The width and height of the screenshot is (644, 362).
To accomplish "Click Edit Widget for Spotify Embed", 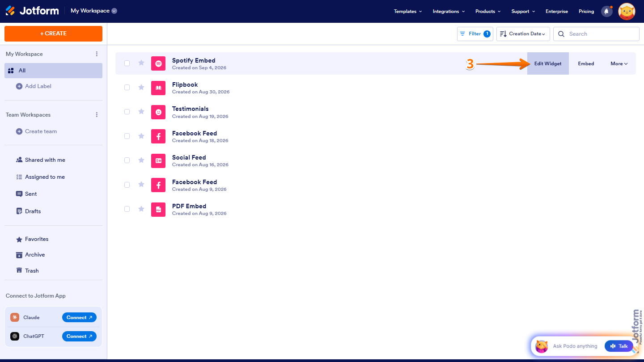I will (548, 63).
